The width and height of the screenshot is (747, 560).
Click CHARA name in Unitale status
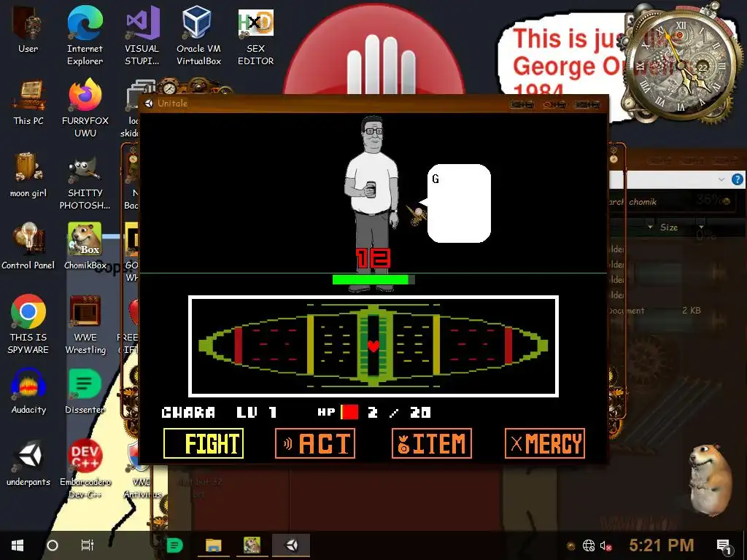pyautogui.click(x=189, y=413)
